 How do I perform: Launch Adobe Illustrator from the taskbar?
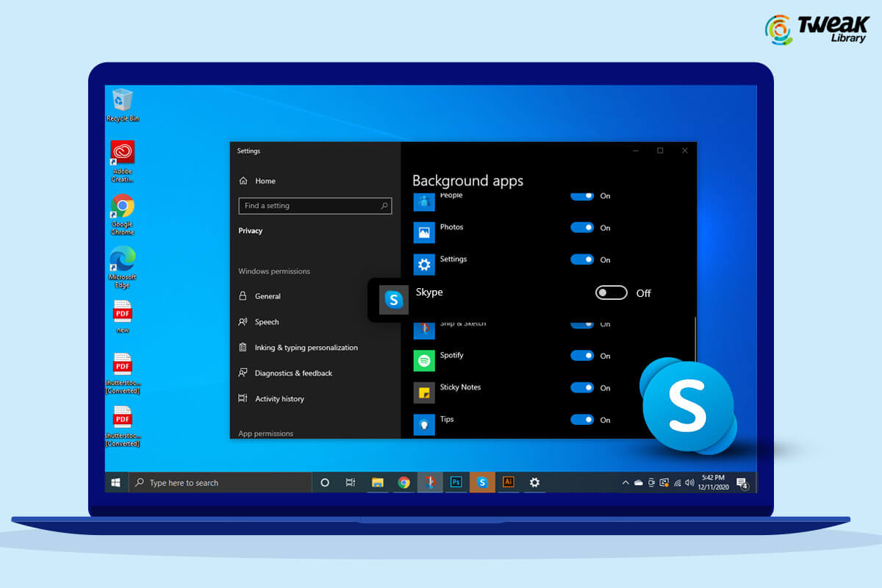point(508,482)
